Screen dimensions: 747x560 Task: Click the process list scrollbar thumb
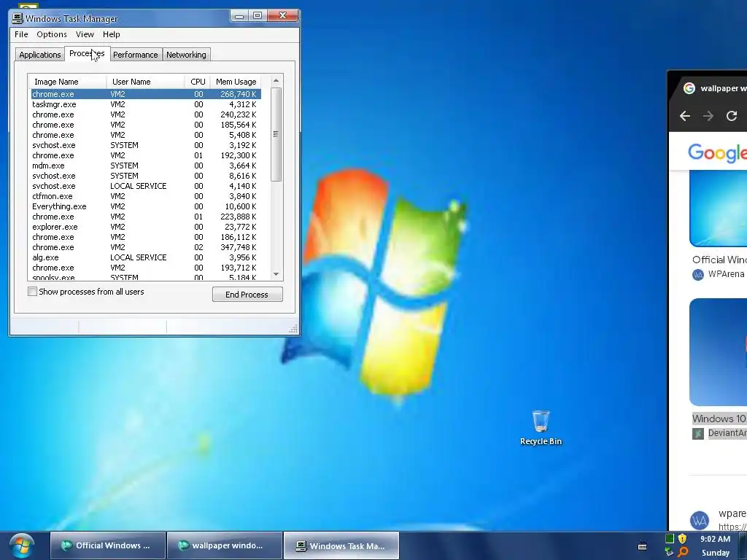[x=276, y=134]
